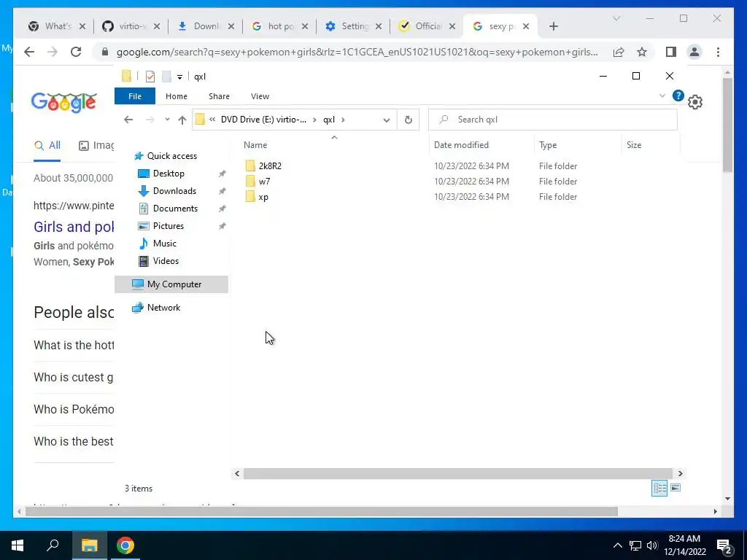Click New folder icon in quick access toolbar
The image size is (747, 560).
coord(166,76)
